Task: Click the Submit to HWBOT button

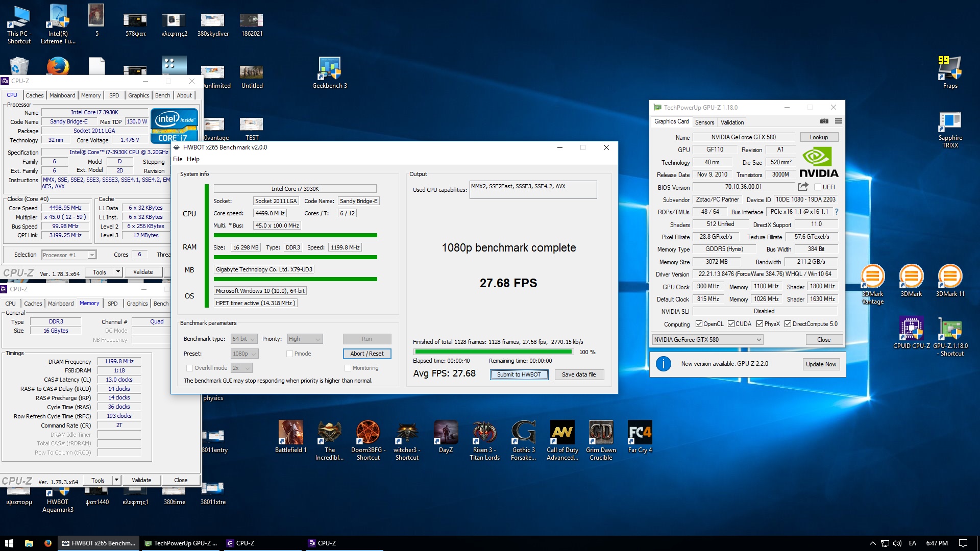Action: click(x=519, y=374)
